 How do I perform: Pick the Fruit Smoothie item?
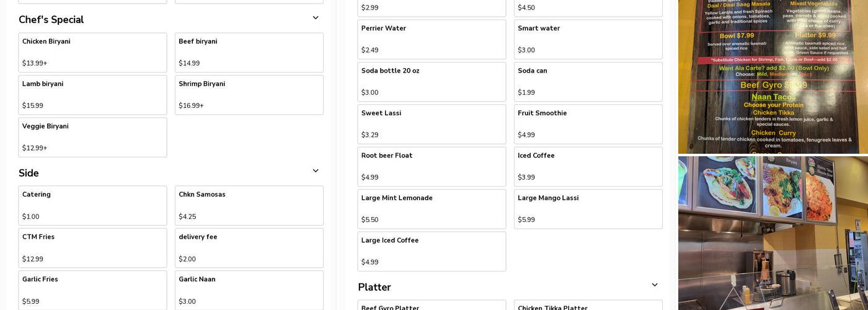tap(588, 124)
